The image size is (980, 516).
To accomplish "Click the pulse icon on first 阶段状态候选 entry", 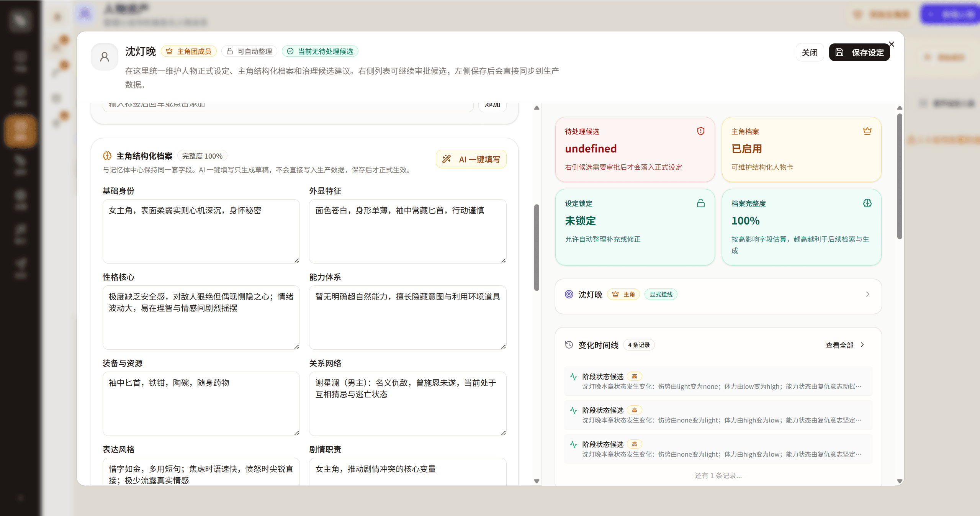I will (x=573, y=377).
